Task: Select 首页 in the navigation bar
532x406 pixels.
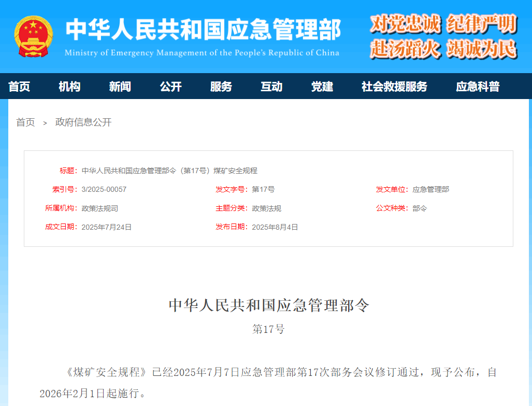Action: (x=20, y=86)
